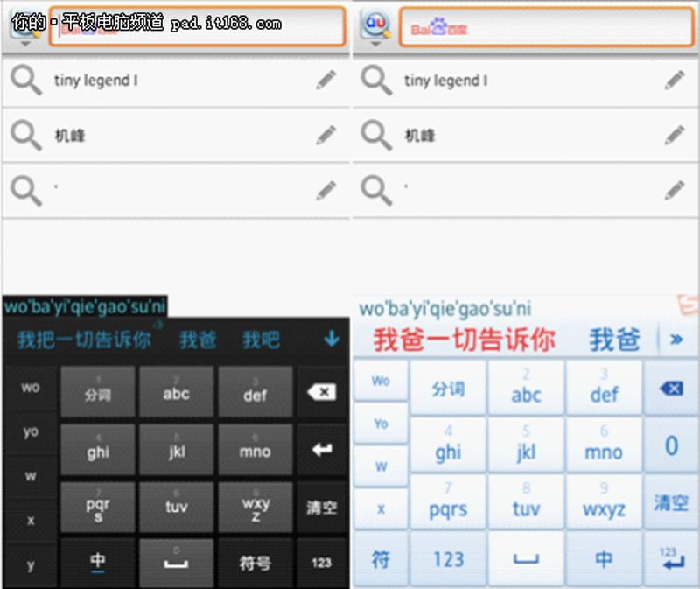Tap the backspace key on dark keyboard
The height and width of the screenshot is (589, 700).
[x=321, y=392]
